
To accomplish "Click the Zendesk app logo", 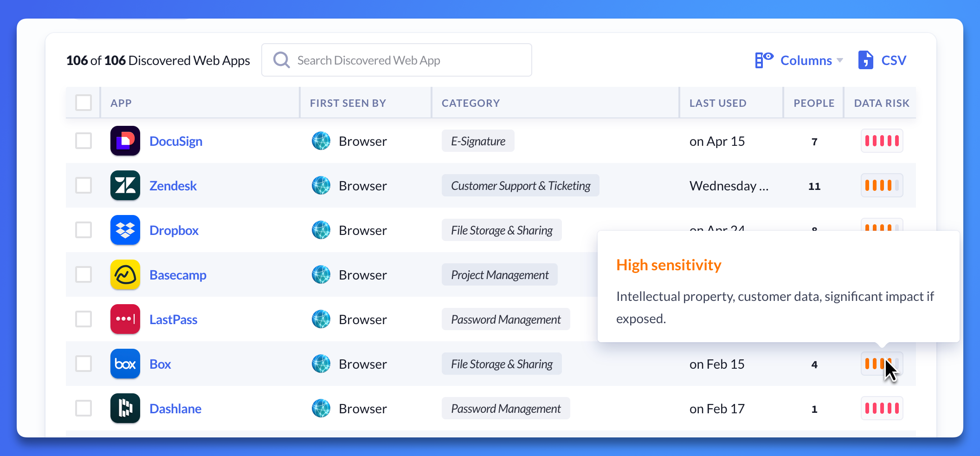I will pyautogui.click(x=125, y=185).
